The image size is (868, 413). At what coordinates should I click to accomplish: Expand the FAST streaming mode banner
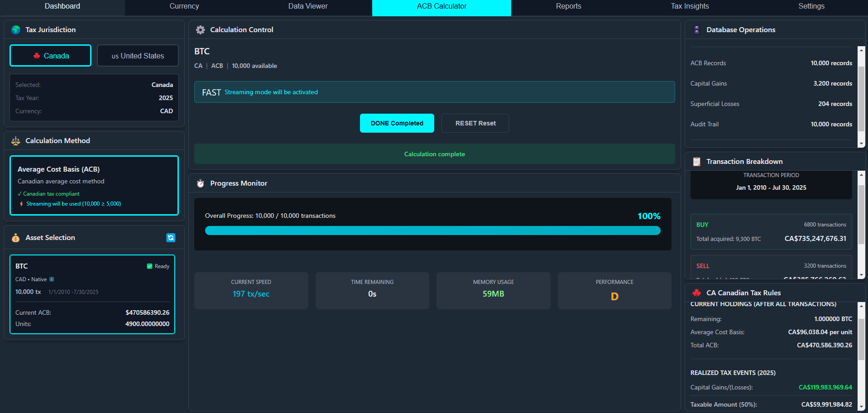coord(434,92)
